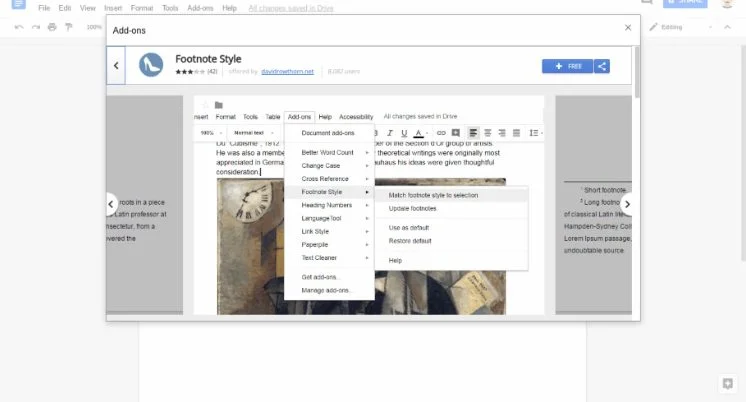
Task: Open the Insert menu in background document
Action: 113,8
